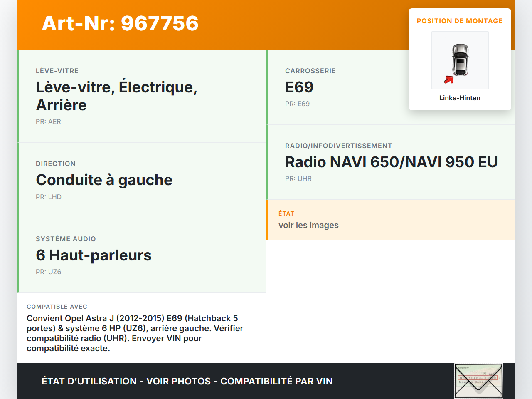This screenshot has height=399, width=532.
Task: Click the orange ÉTAT status marker bar
Action: click(267, 220)
